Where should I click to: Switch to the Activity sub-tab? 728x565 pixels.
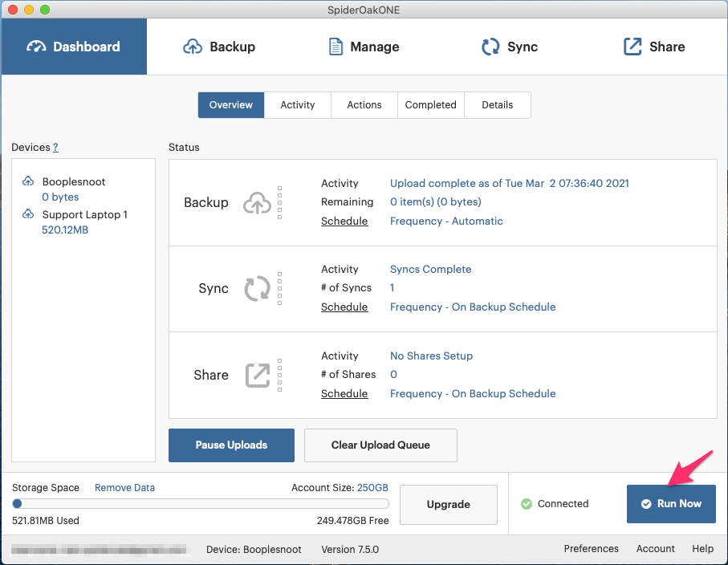tap(298, 105)
